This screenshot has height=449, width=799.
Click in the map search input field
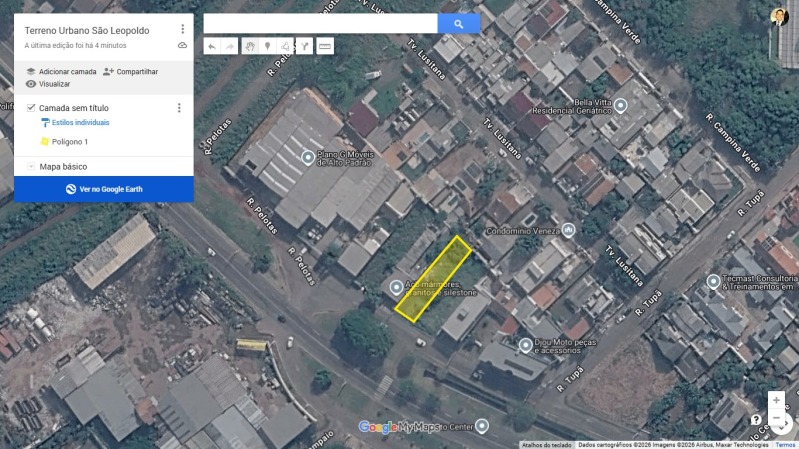[321, 23]
